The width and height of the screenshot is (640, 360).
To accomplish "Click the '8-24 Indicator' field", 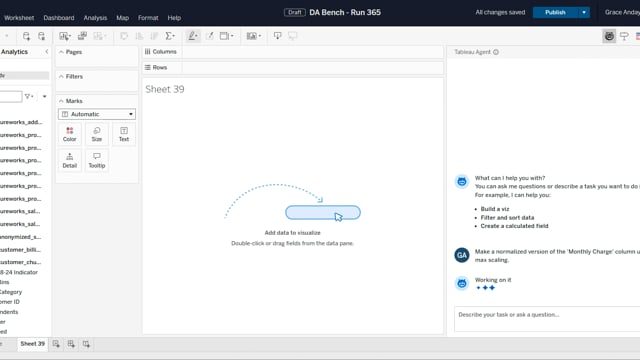I will 19,272.
